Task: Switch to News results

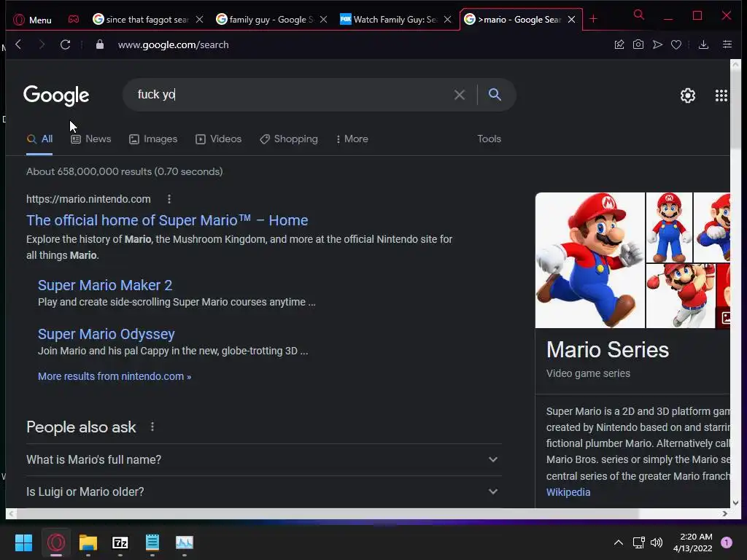Action: click(91, 139)
